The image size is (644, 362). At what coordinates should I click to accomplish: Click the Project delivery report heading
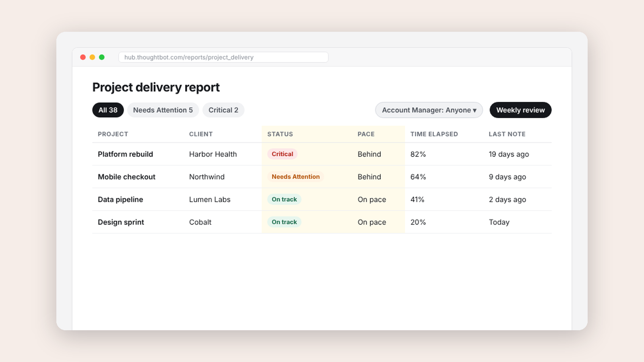156,87
